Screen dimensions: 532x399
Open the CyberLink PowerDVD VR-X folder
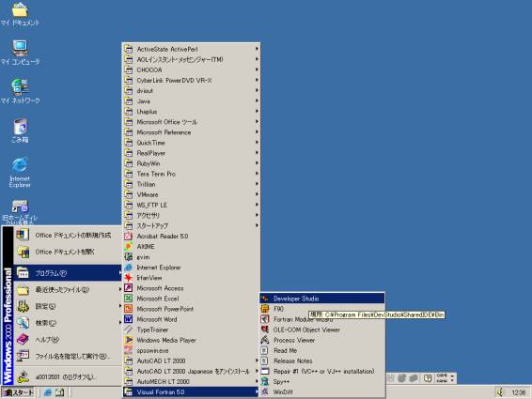tap(191, 80)
